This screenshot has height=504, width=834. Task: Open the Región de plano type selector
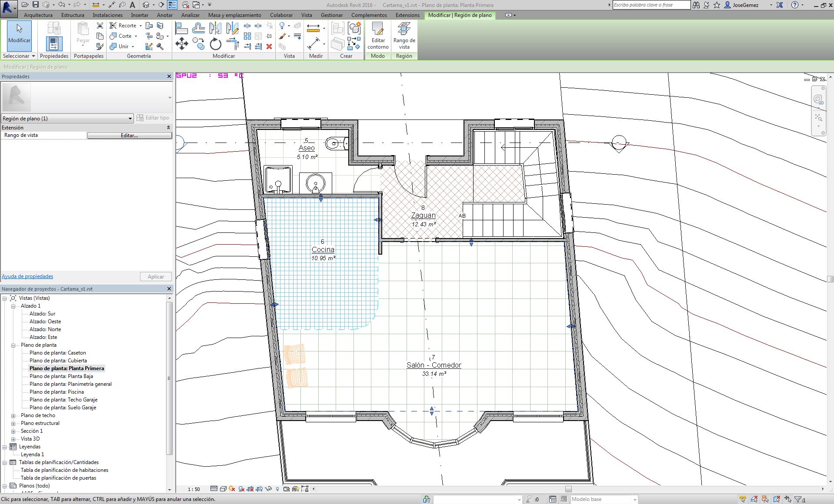coord(67,118)
